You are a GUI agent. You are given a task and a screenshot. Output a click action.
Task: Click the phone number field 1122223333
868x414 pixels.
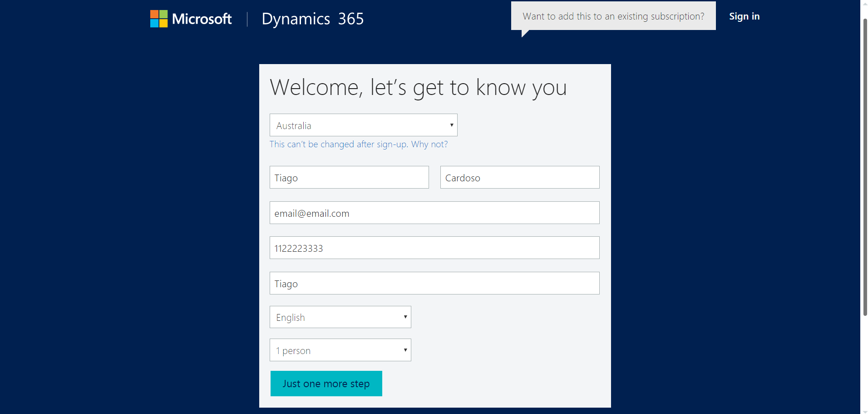pyautogui.click(x=434, y=248)
